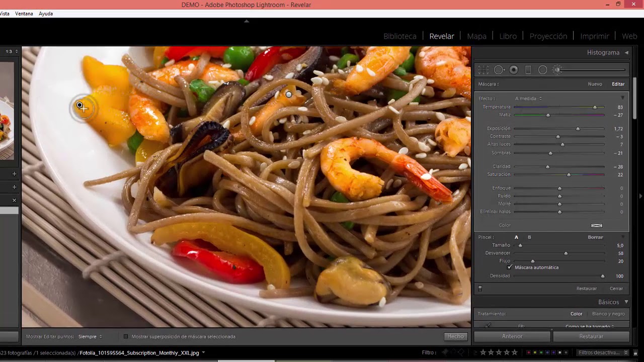644x362 pixels.
Task: Switch brush to Borrar mode
Action: (595, 237)
